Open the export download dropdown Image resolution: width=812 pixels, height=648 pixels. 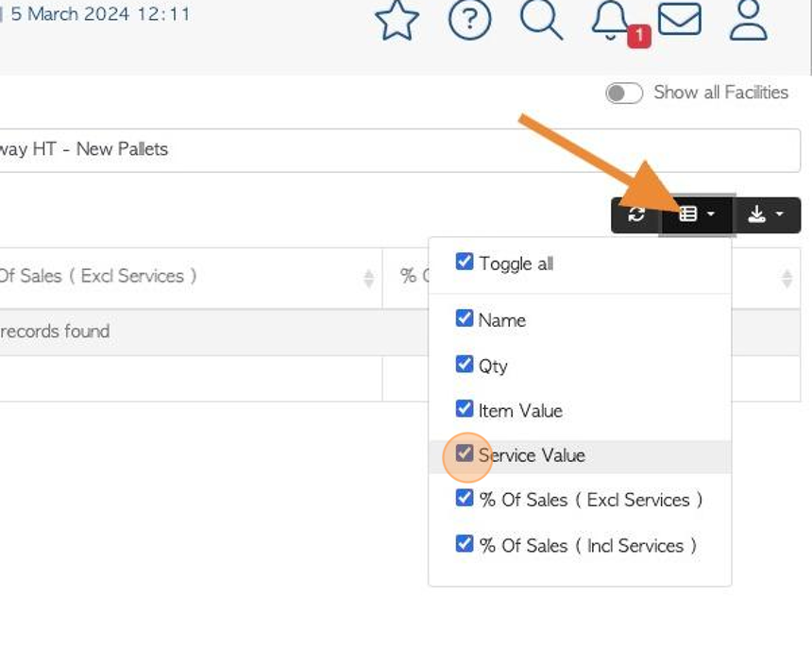[x=767, y=214]
